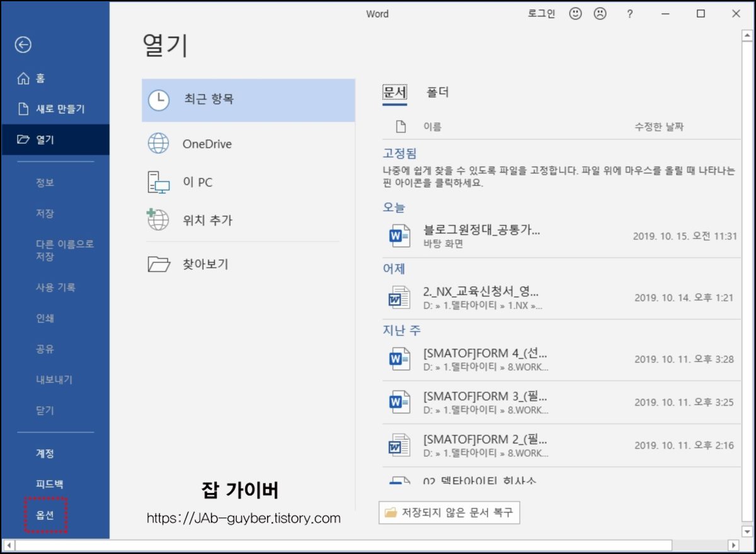Image resolution: width=756 pixels, height=554 pixels.
Task: Switch to the 문서 tab
Action: point(395,92)
